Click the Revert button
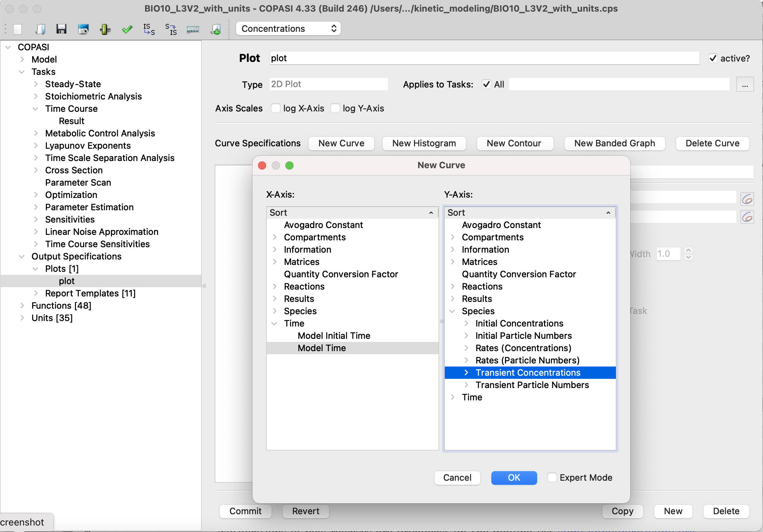 [306, 511]
